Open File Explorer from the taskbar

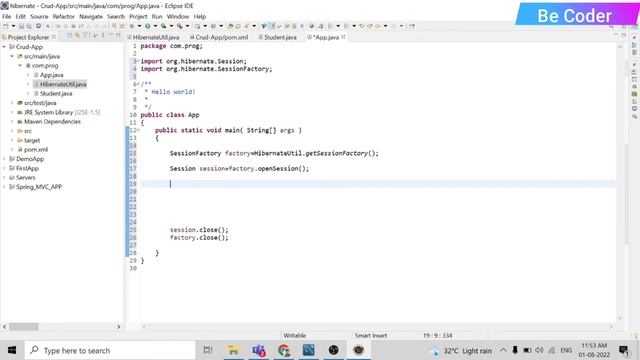[233, 350]
